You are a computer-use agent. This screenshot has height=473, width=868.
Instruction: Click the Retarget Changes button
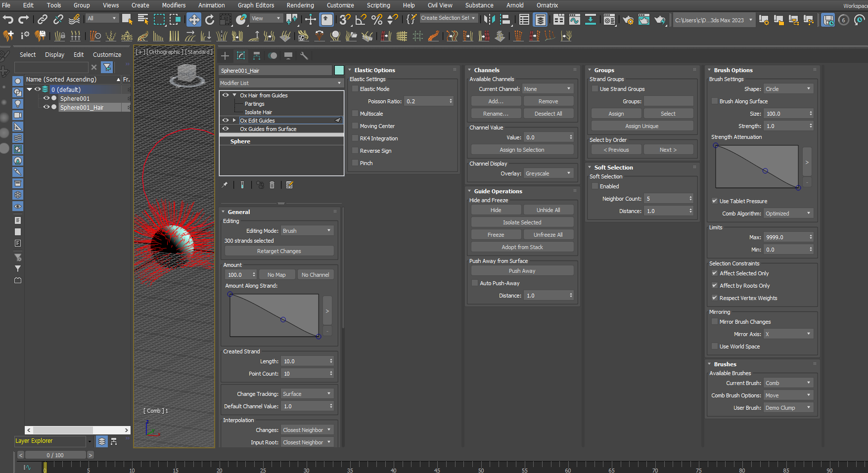click(x=279, y=251)
